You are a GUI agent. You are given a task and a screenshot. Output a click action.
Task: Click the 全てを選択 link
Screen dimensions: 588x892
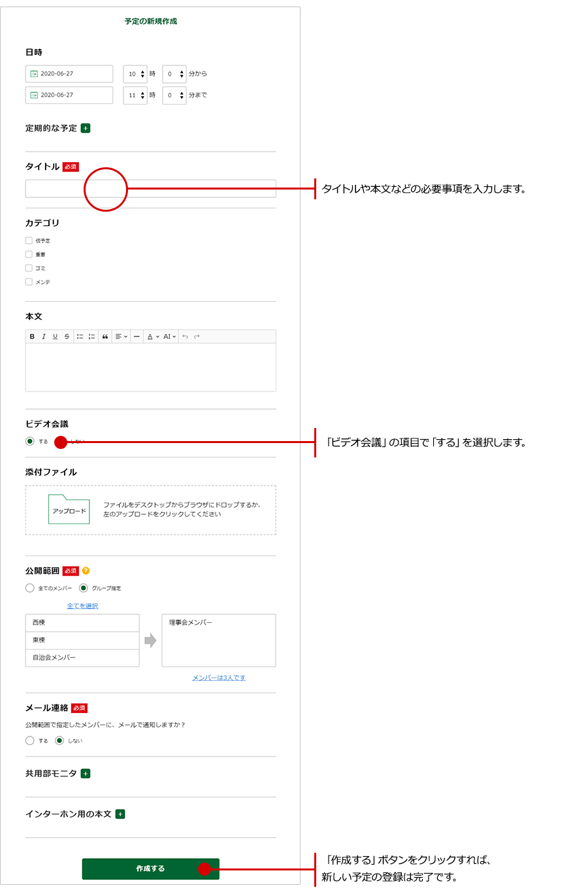click(82, 606)
